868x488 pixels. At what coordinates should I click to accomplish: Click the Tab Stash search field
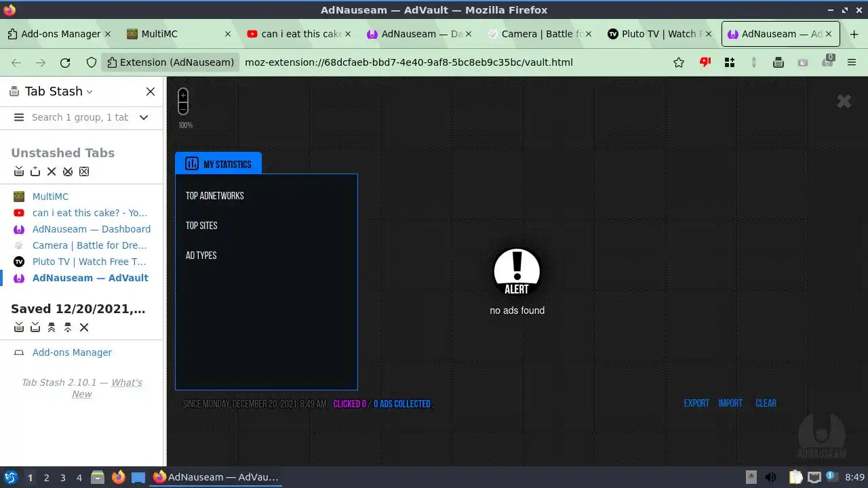[x=80, y=117]
